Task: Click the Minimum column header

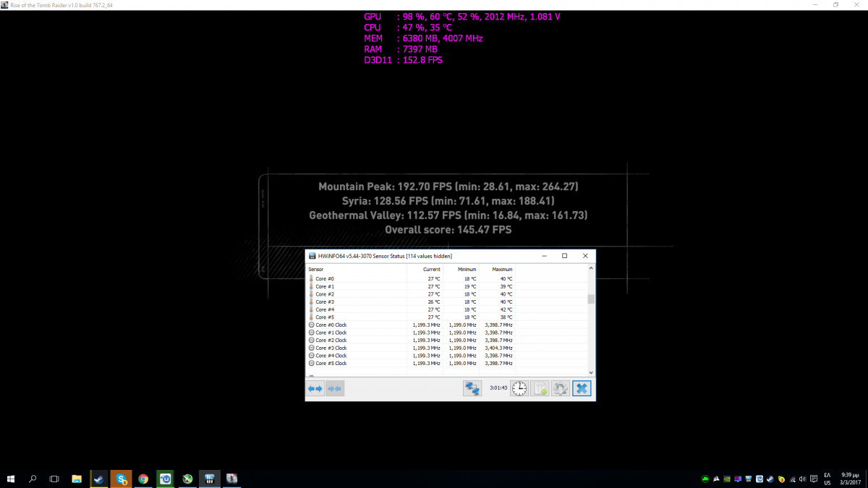Action: click(x=460, y=269)
